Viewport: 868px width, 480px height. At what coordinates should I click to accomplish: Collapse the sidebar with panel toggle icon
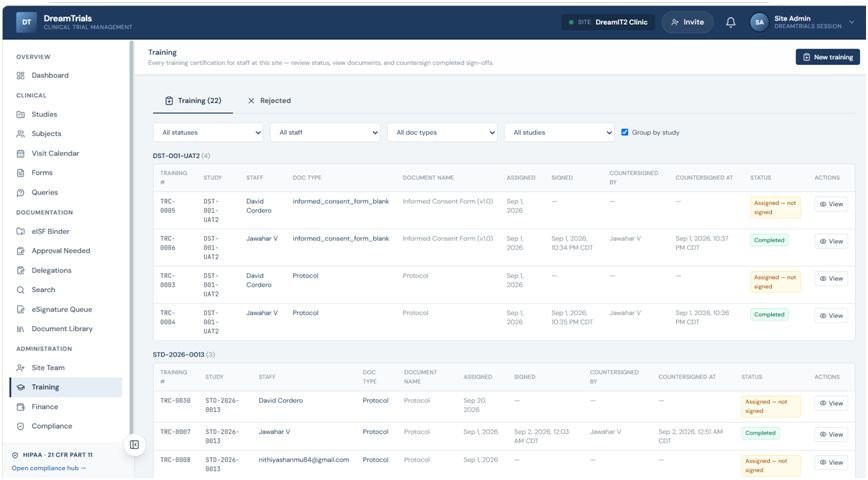click(135, 445)
